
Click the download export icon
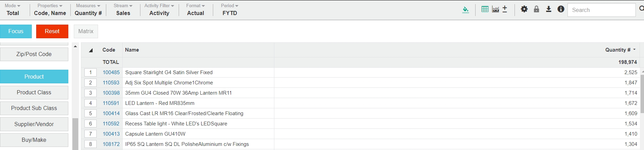pos(548,9)
